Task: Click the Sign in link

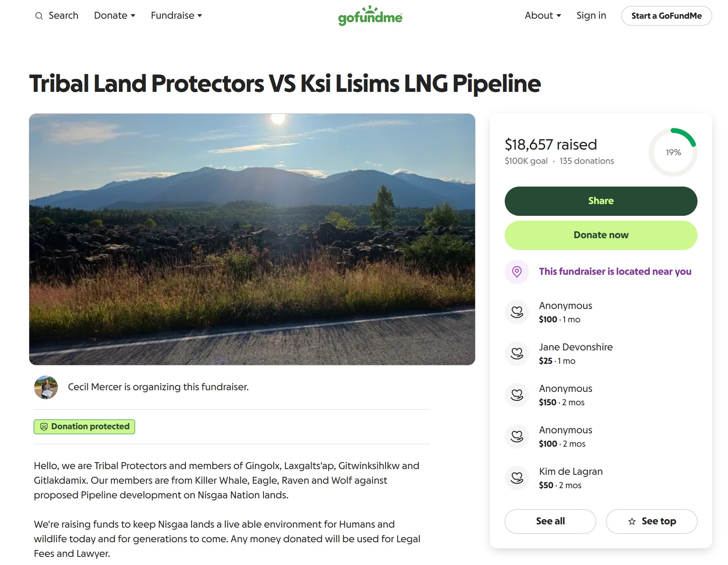Action: click(x=591, y=16)
